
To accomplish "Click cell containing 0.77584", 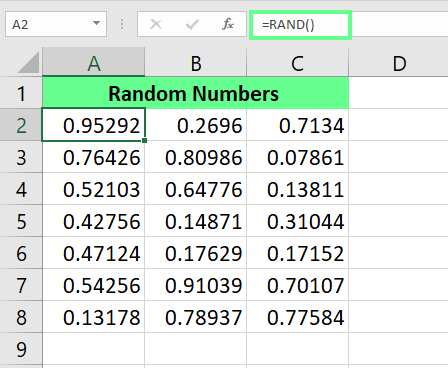I will [297, 317].
